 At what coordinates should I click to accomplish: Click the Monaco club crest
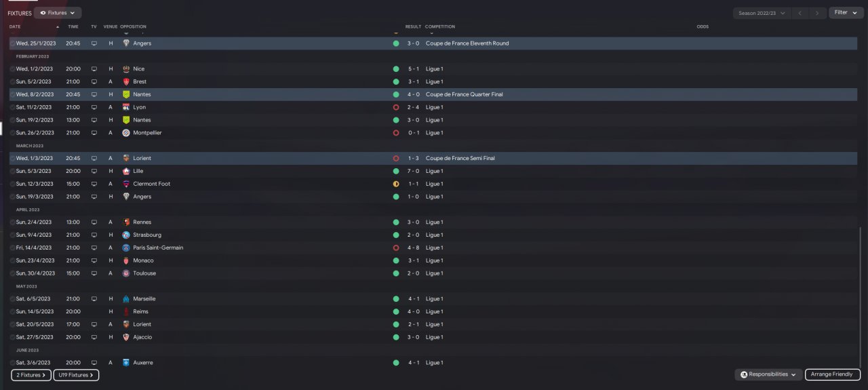point(125,260)
